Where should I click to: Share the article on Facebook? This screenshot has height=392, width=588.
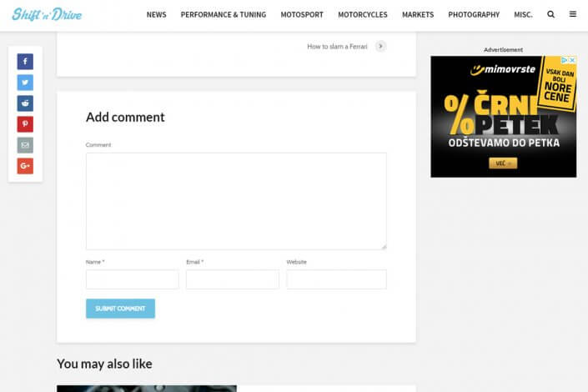click(25, 62)
